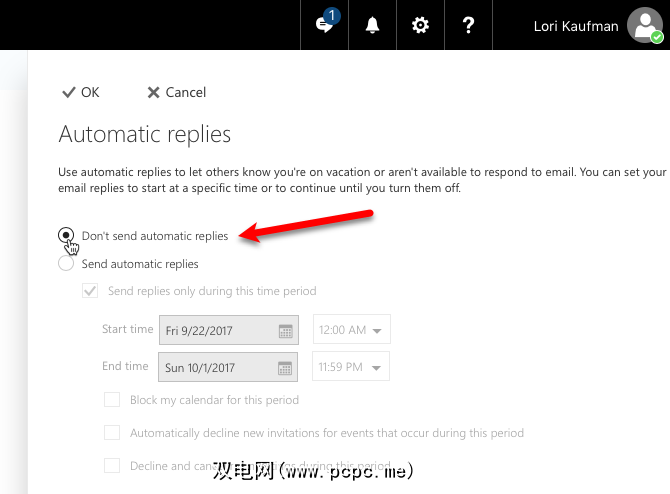This screenshot has height=494, width=670.
Task: Select Don't send automatic replies
Action: [66, 236]
